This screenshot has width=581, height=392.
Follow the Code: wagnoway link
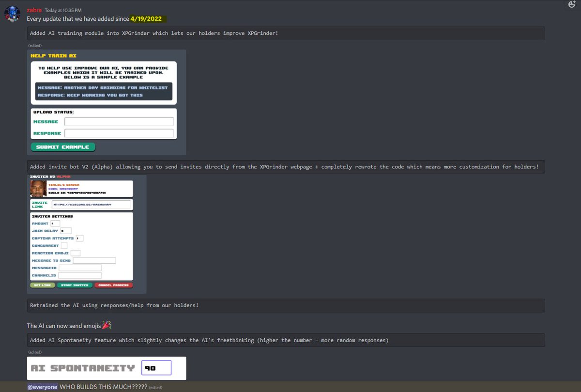(63, 189)
